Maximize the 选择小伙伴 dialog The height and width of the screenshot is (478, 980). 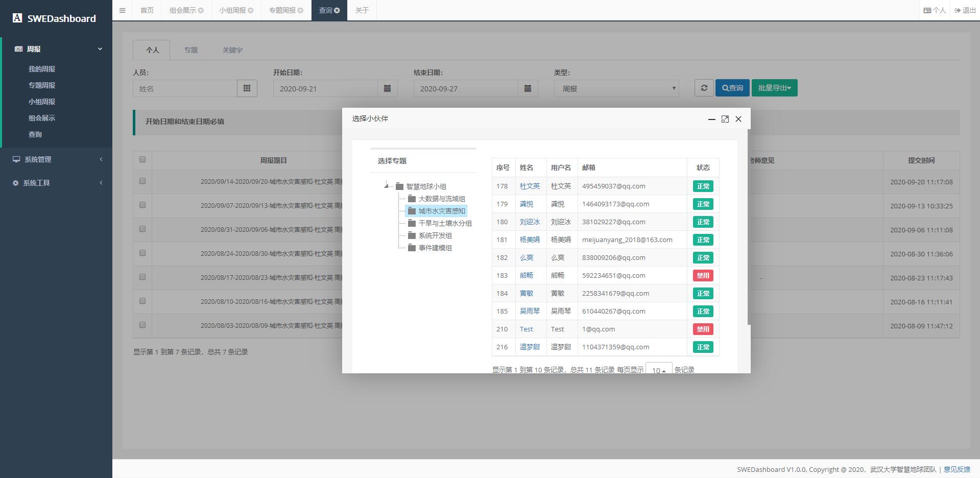pyautogui.click(x=725, y=119)
